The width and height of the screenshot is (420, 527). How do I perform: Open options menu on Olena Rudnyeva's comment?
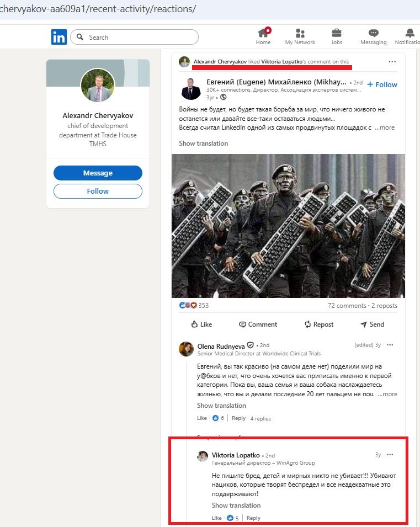point(390,345)
